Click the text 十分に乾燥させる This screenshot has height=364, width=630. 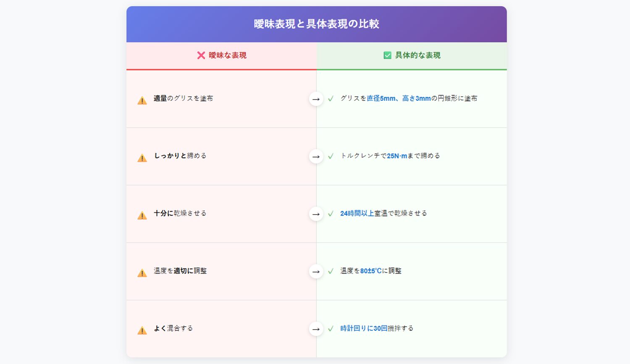click(180, 213)
